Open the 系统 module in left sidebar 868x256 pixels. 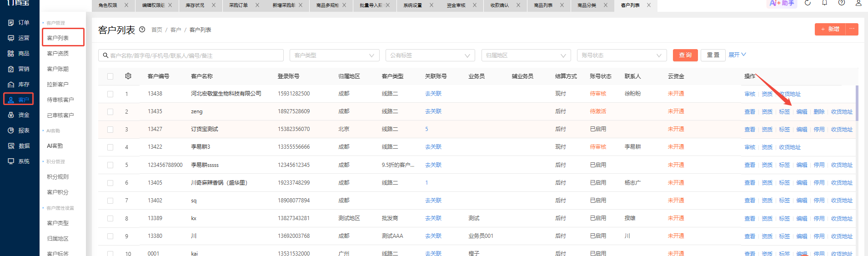click(19, 161)
